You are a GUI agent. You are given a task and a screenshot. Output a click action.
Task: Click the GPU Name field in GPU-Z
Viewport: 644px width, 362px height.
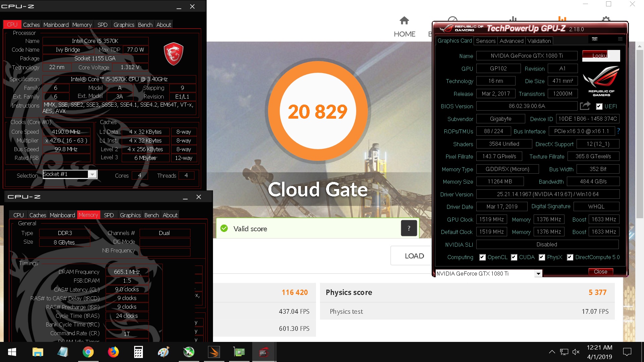(x=527, y=56)
